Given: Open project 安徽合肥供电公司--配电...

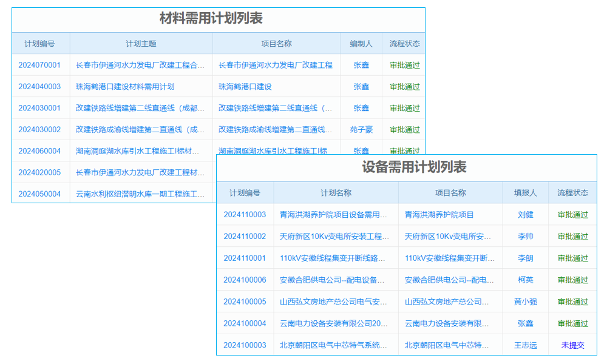Looking at the screenshot, I should pyautogui.click(x=449, y=280).
